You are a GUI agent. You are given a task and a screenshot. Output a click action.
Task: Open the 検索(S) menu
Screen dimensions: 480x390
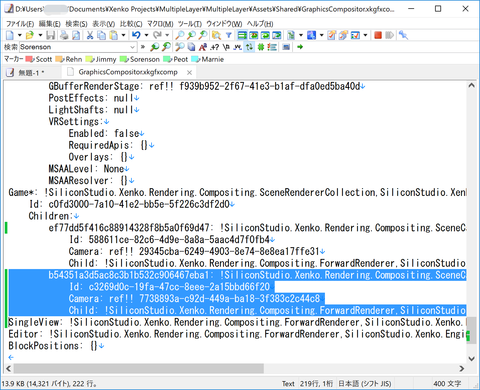pyautogui.click(x=76, y=24)
